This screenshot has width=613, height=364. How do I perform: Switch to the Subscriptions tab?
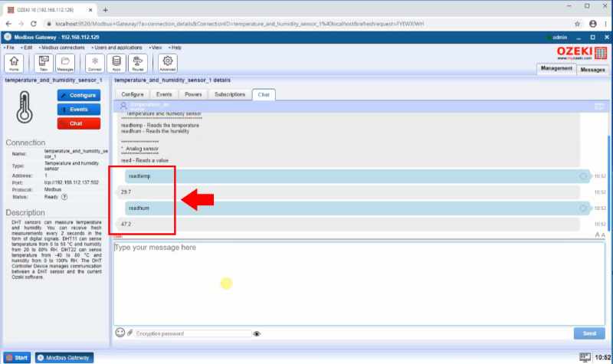coord(229,94)
